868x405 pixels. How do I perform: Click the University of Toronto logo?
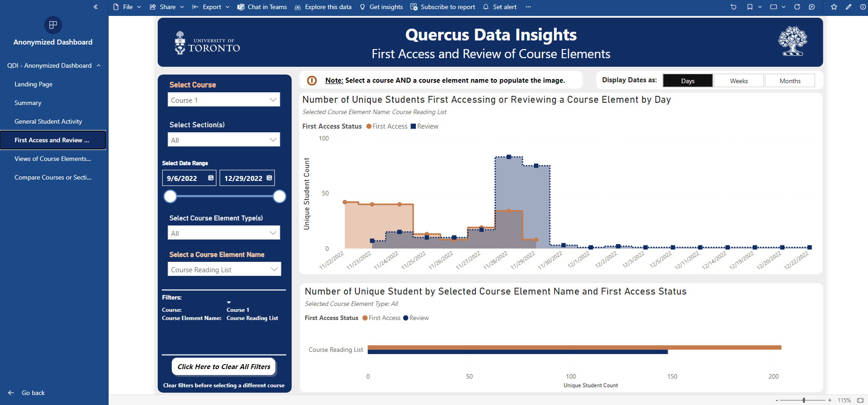click(207, 43)
